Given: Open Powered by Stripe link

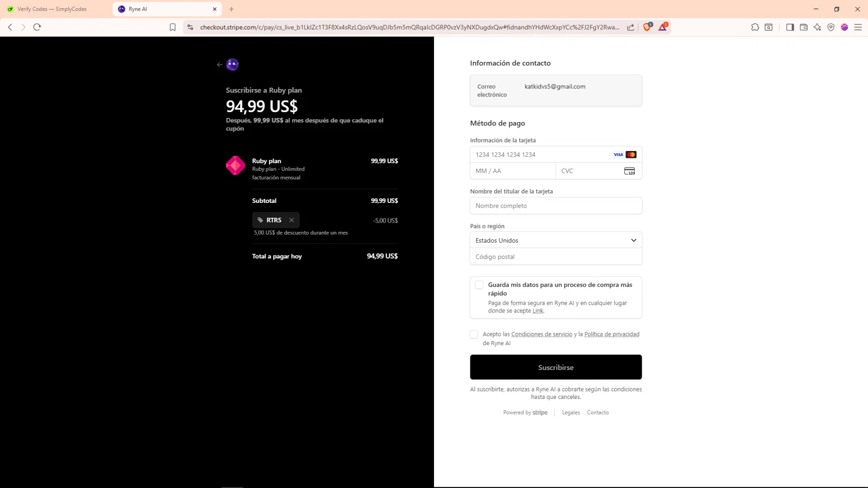Looking at the screenshot, I should [525, 413].
